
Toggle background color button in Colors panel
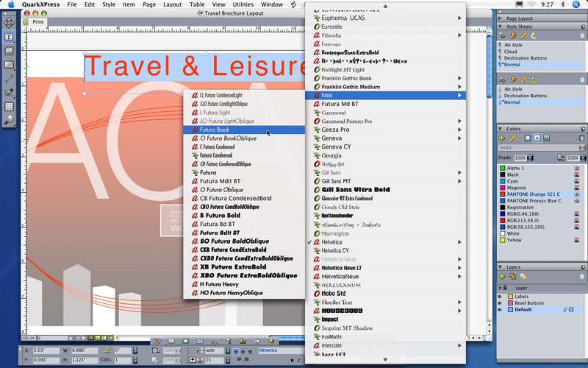pyautogui.click(x=546, y=138)
